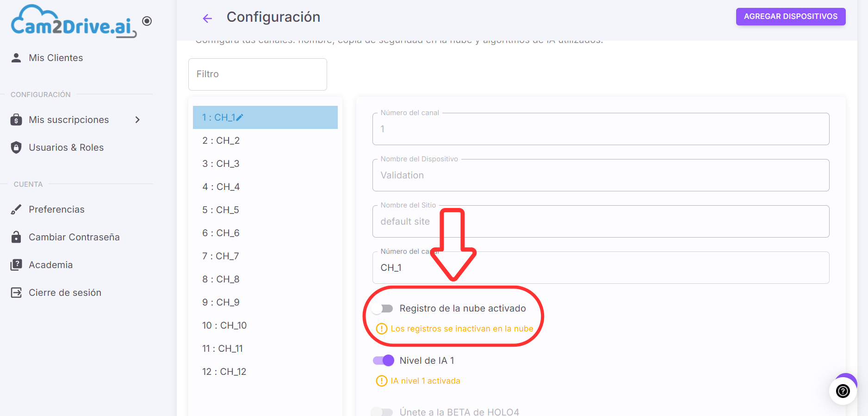Click the Academia book icon
Viewport: 868px width, 416px height.
(x=16, y=265)
